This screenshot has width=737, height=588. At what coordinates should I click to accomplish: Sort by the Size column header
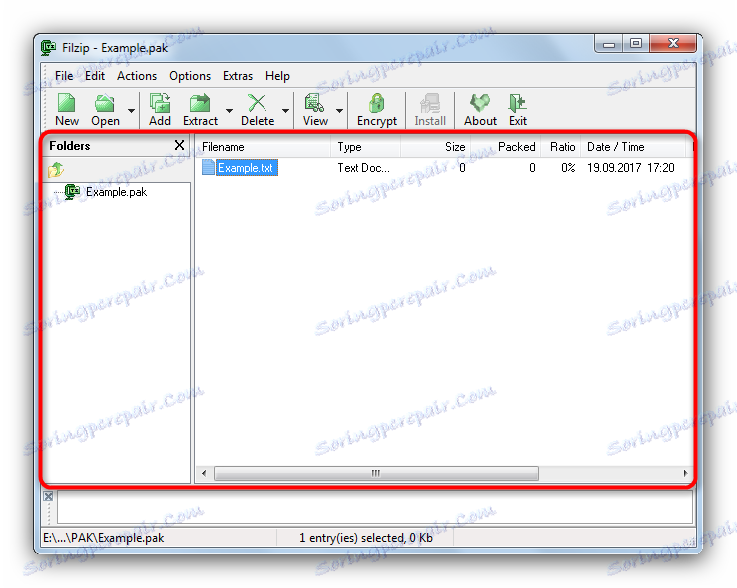[436, 147]
